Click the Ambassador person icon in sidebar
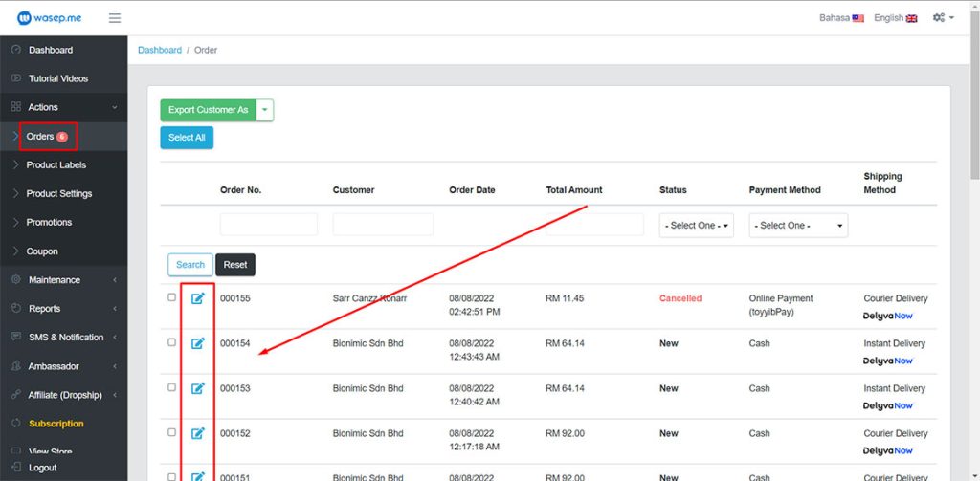This screenshot has width=980, height=481. pos(16,366)
